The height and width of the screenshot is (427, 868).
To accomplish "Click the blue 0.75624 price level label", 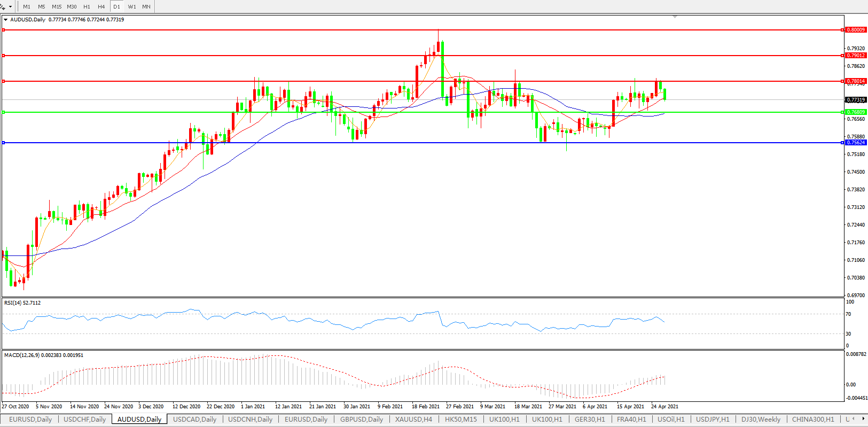I will (856, 143).
